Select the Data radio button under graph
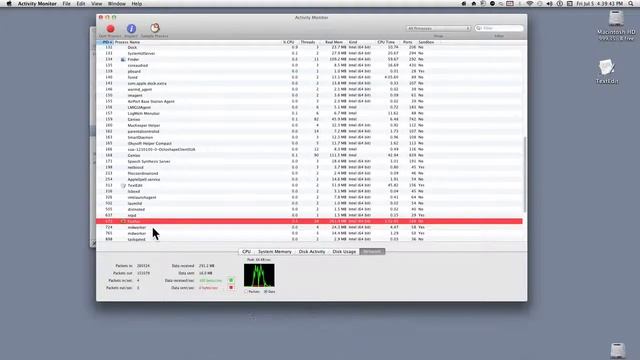The image size is (640, 360). [x=266, y=291]
